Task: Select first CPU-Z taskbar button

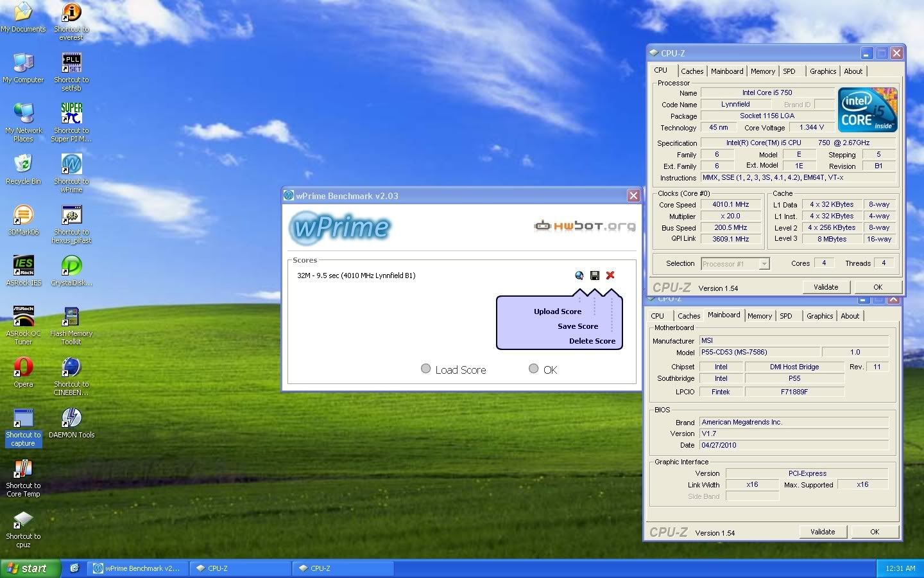Action: [241, 568]
